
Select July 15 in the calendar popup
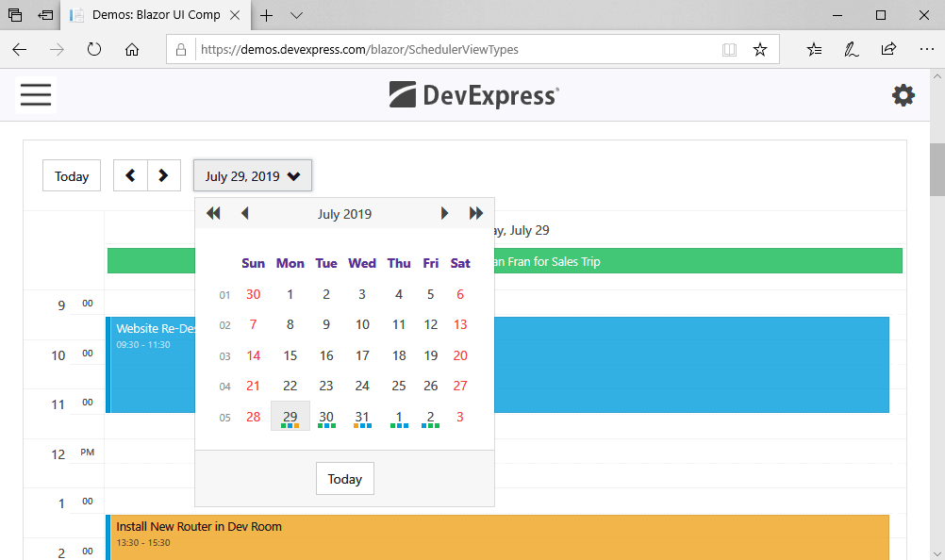pos(290,354)
